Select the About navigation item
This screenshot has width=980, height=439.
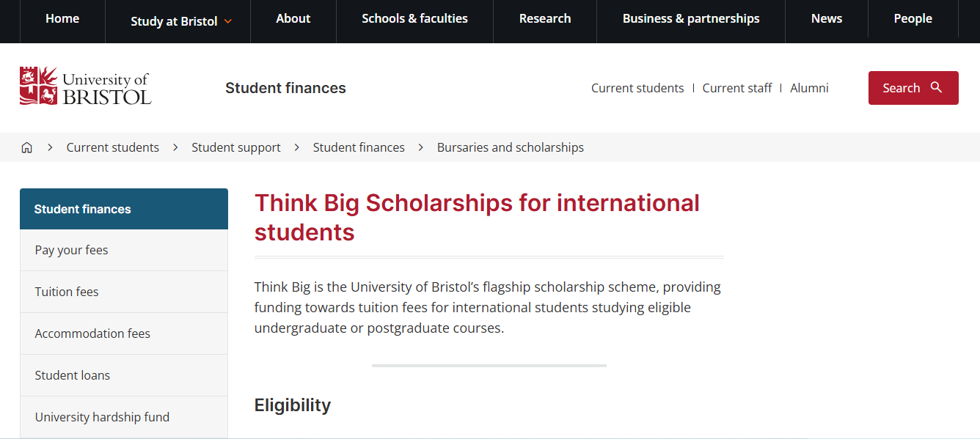click(x=293, y=18)
